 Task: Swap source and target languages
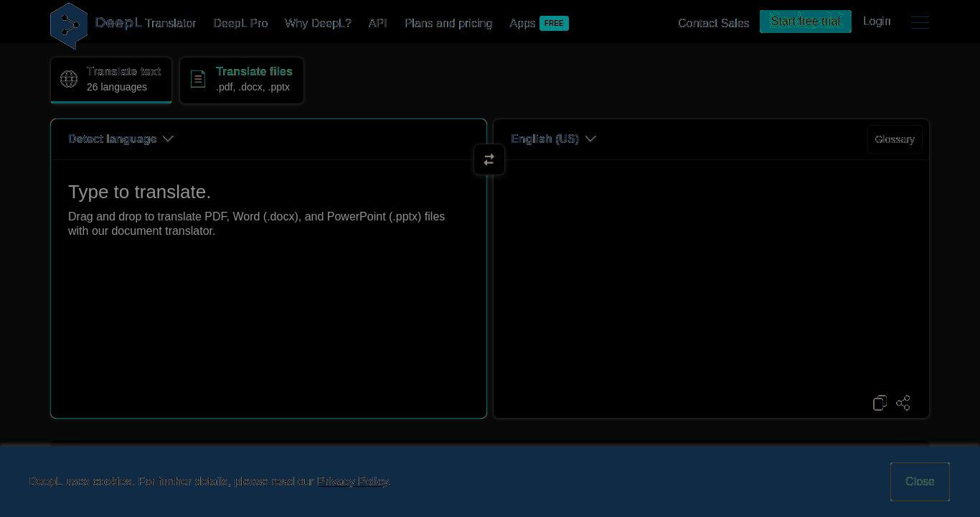[489, 159]
